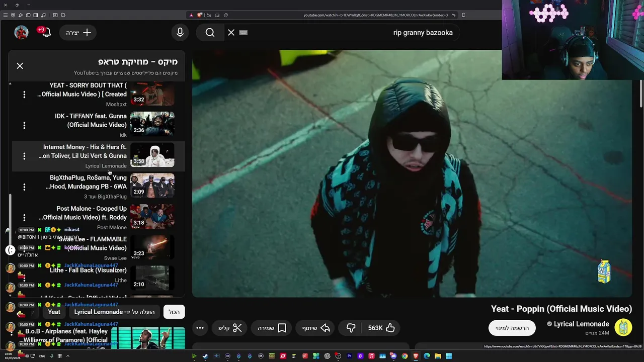Open Apple Music from the taskbar
The height and width of the screenshot is (362, 644).
click(x=371, y=356)
